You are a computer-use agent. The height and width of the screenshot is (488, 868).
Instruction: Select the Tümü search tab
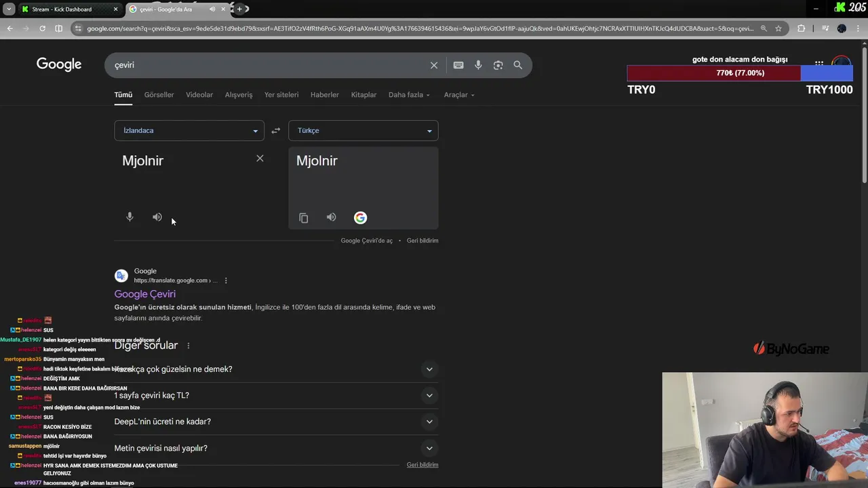click(x=123, y=95)
